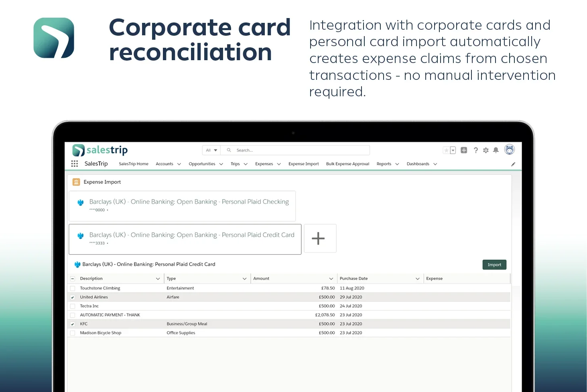Viewport: 587px width, 392px height.
Task: Click the SalesTrip app name label
Action: click(x=96, y=164)
